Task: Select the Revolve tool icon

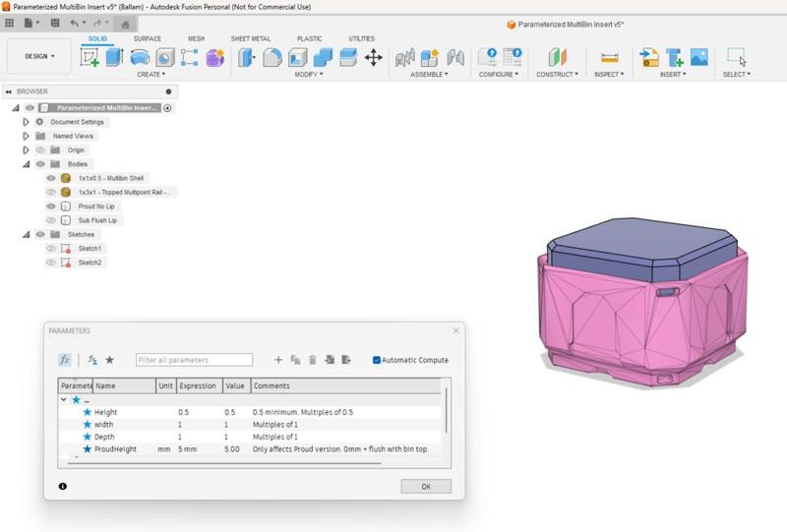Action: pos(140,57)
